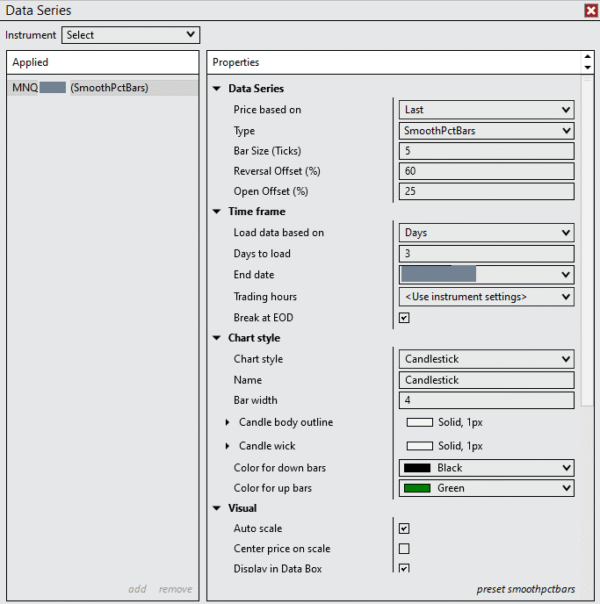Click the Properties panel up arrow
600x604 pixels.
(587, 57)
